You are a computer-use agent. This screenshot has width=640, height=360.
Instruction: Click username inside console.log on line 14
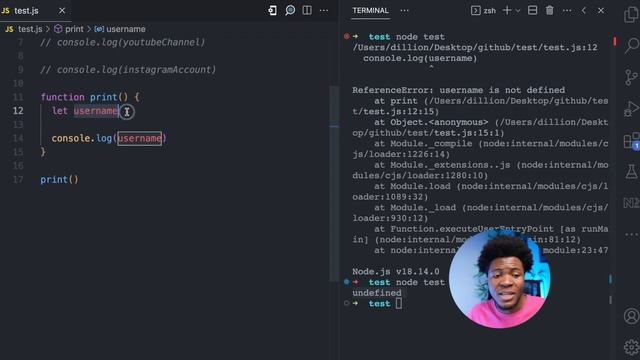(140, 138)
